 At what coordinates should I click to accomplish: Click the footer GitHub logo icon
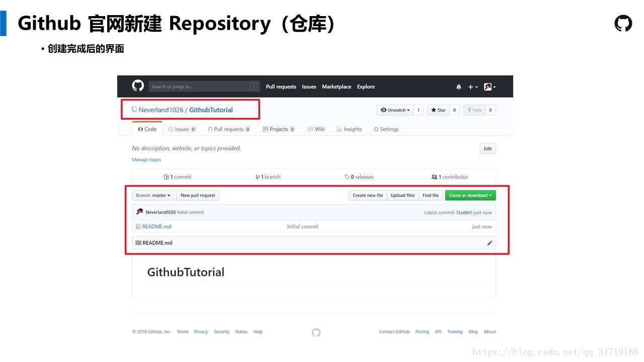click(x=316, y=332)
